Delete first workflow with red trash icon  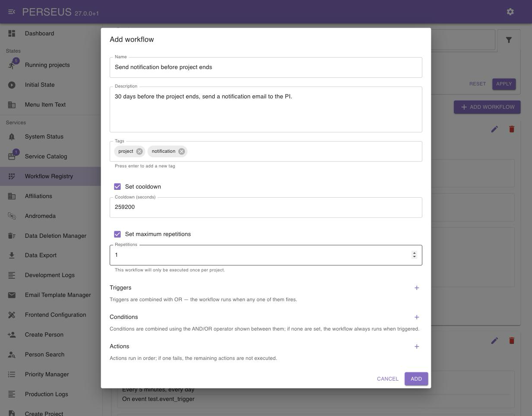pos(512,129)
